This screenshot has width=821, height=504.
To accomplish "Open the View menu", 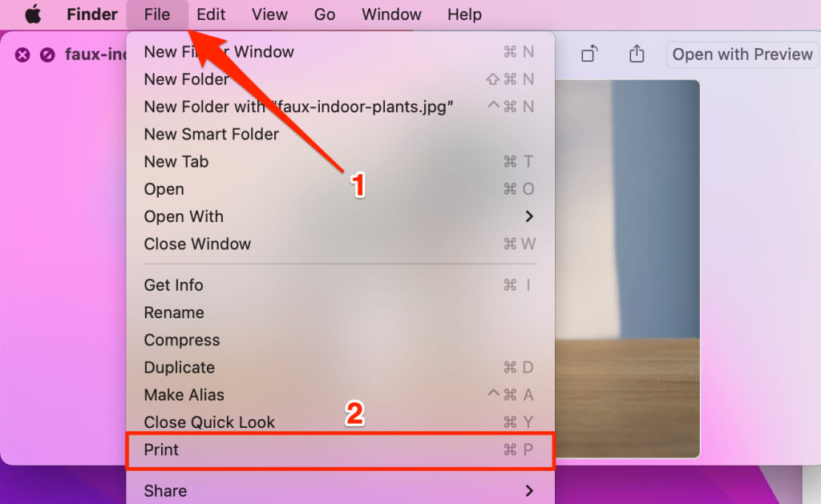I will coord(269,14).
